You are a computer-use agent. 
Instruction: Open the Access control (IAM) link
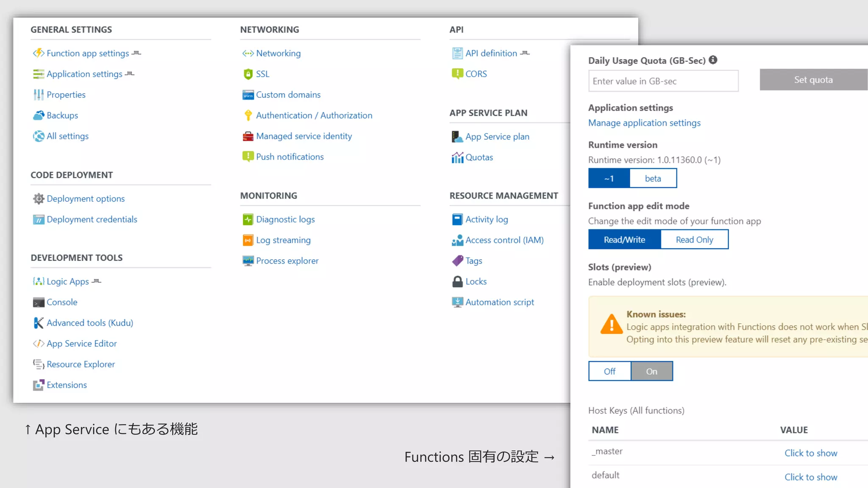[x=504, y=240]
